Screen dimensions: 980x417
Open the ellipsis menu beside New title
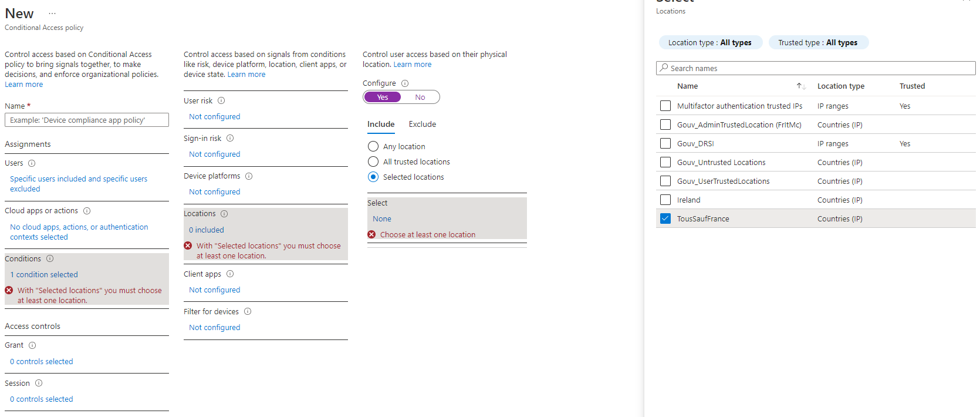coord(52,14)
